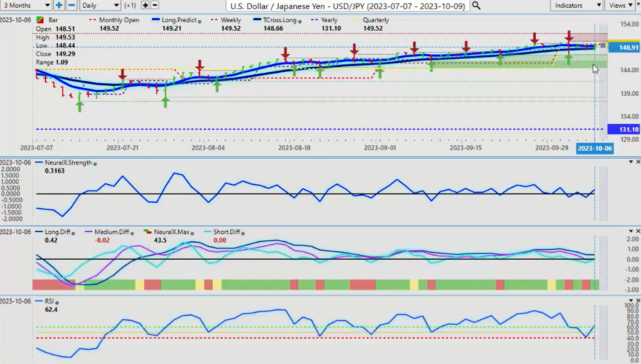Click the (+1) forecast offset label

[x=131, y=5]
